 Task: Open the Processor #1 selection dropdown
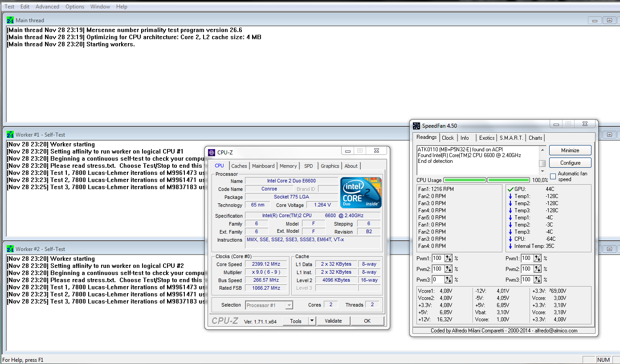pyautogui.click(x=269, y=305)
